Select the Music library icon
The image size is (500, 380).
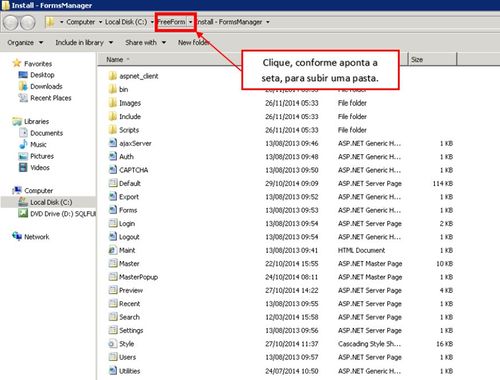click(x=23, y=144)
